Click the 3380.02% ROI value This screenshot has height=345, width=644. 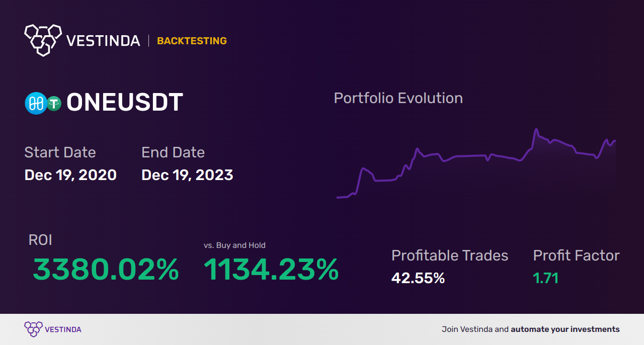click(x=106, y=270)
